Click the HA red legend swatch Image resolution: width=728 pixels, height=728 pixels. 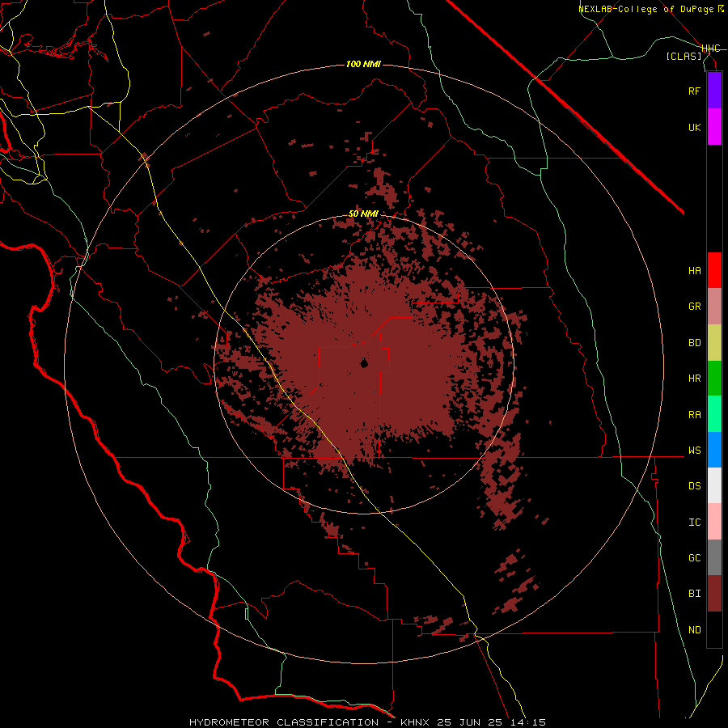[714, 270]
